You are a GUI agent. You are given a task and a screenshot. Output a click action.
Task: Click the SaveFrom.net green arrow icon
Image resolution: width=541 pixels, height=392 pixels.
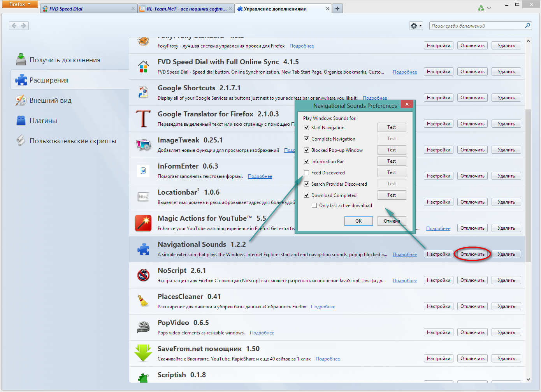143,353
